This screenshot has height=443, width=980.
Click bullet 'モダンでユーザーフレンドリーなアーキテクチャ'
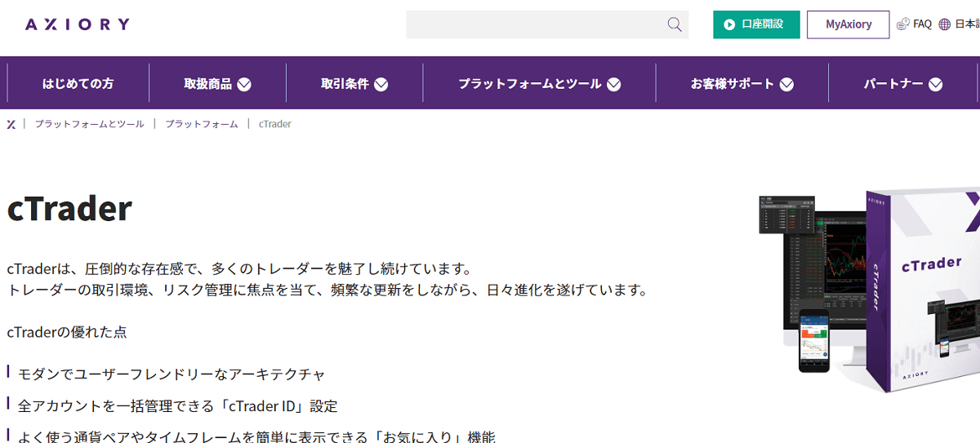click(171, 374)
